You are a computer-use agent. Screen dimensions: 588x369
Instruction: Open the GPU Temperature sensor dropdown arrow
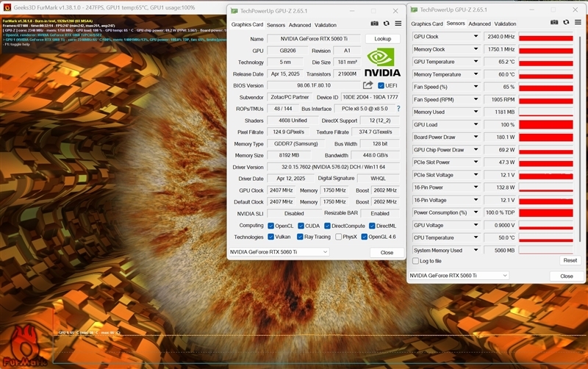[x=476, y=62]
